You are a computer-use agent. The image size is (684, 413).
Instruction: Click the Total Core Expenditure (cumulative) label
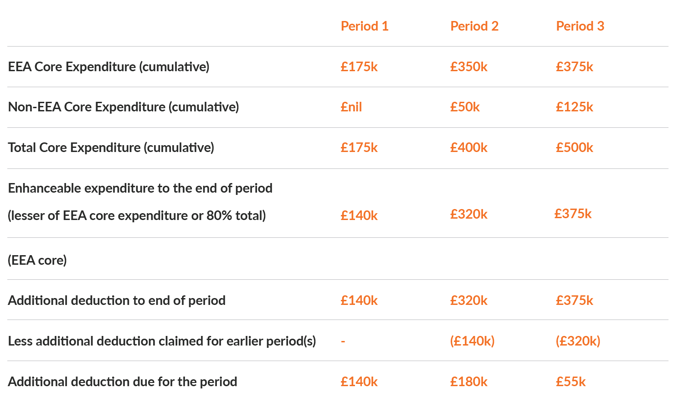coord(111,147)
